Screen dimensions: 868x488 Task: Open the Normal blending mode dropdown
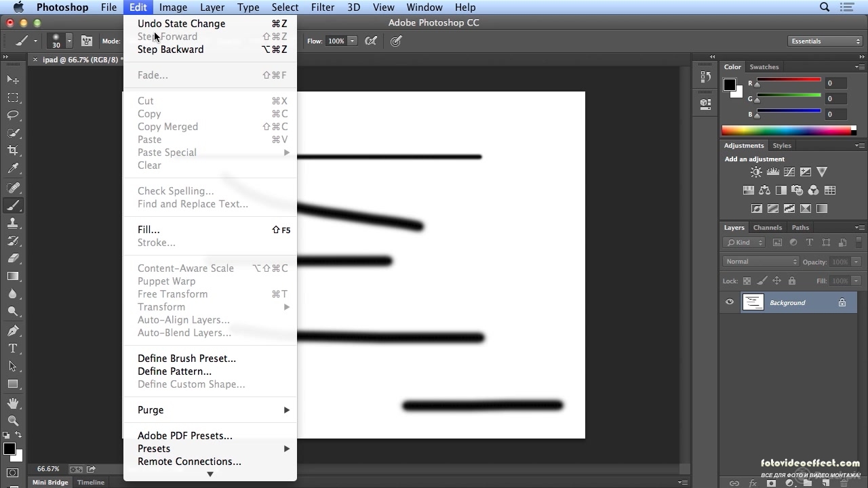pyautogui.click(x=762, y=262)
